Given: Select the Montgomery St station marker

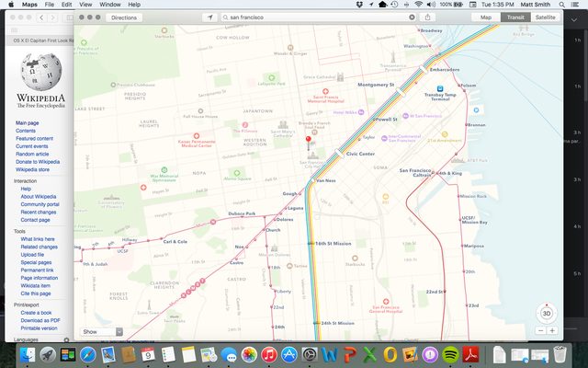Looking at the screenshot, I should coord(401,92).
